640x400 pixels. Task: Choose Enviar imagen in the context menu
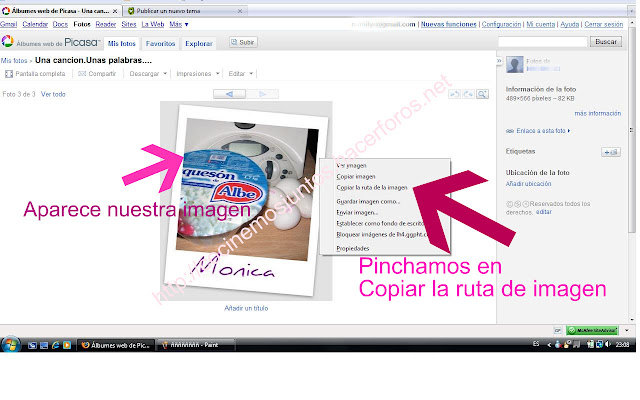[x=357, y=213]
